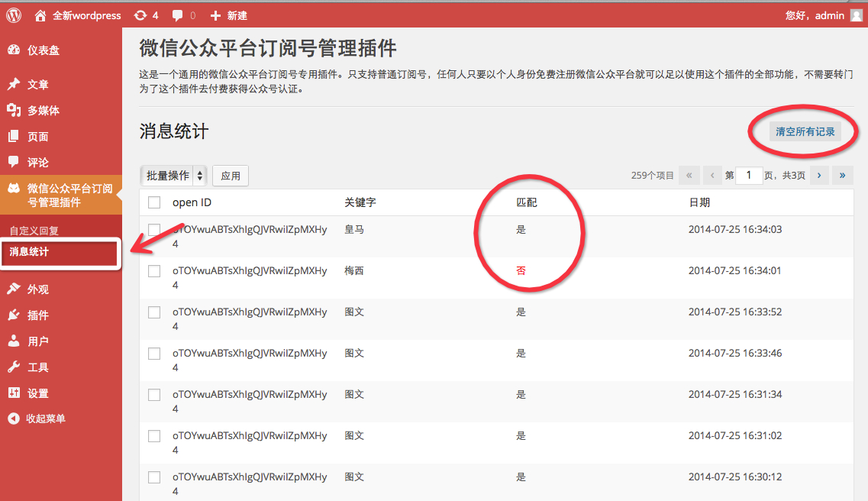This screenshot has width=868, height=501.
Task: Jump to last page with » button
Action: (843, 176)
